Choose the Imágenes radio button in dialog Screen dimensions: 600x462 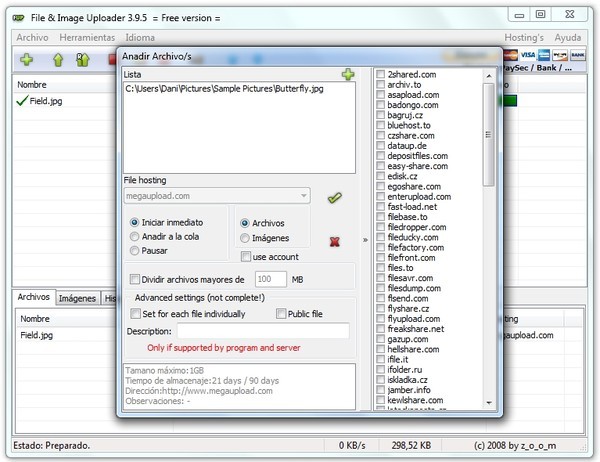(x=245, y=238)
